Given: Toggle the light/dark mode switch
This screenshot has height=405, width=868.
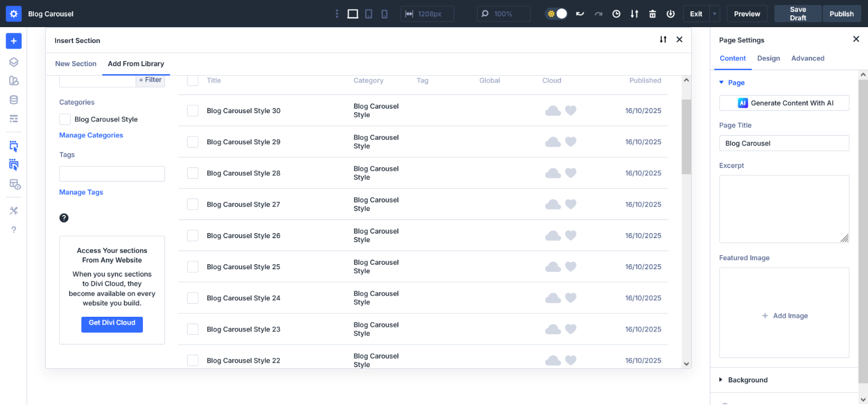Looking at the screenshot, I should click(557, 14).
